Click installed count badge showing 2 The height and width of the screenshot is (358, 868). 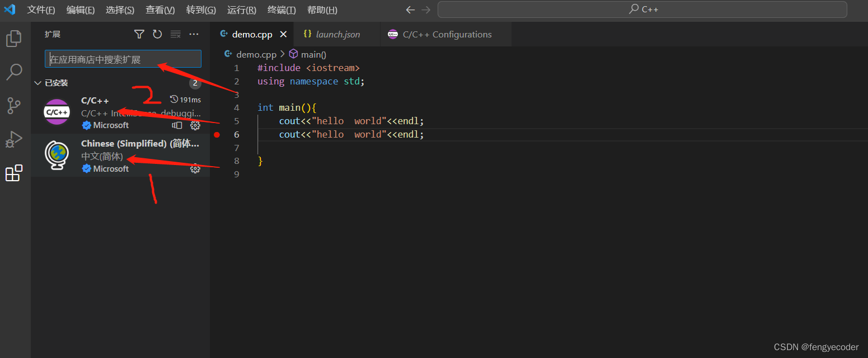pos(195,83)
